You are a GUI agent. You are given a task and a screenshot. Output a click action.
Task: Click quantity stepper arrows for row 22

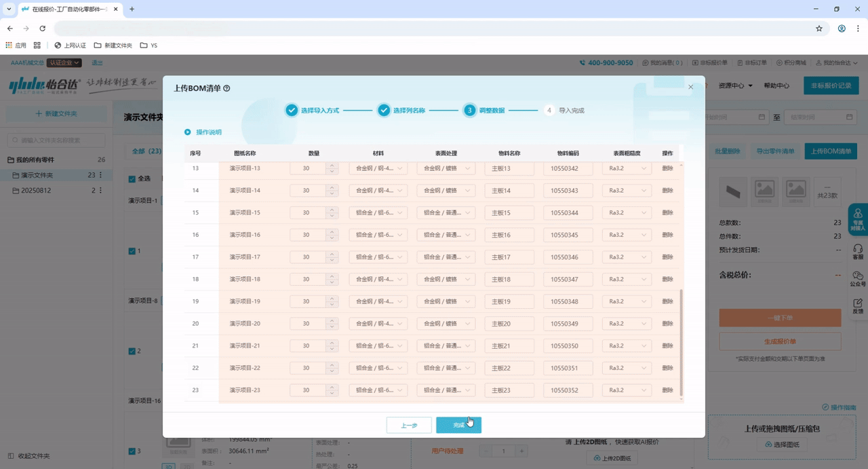click(332, 368)
